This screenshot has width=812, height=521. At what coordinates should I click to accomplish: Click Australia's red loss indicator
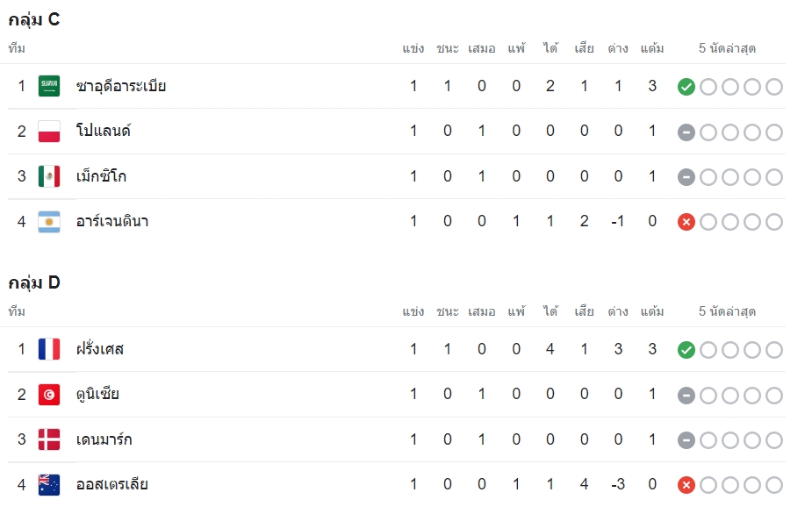point(686,485)
